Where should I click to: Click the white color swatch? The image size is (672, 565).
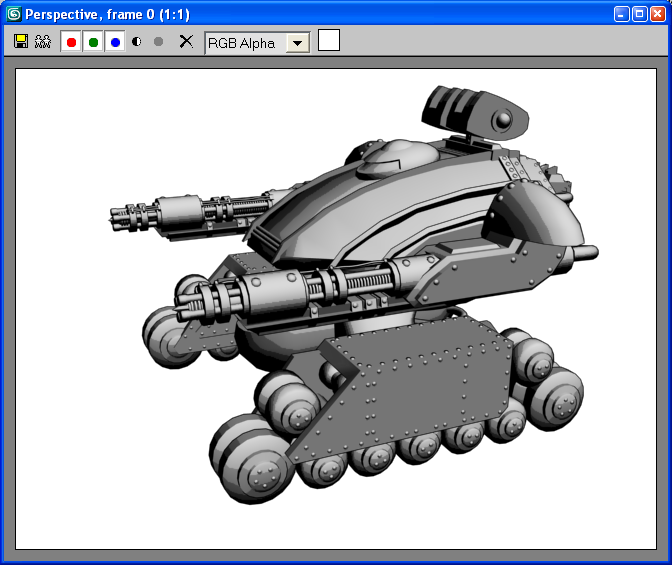[329, 40]
